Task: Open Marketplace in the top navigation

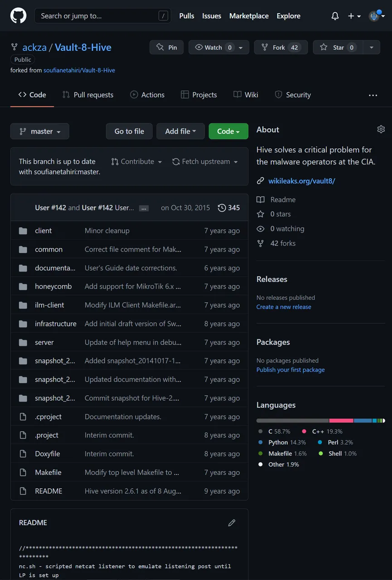Action: point(249,16)
